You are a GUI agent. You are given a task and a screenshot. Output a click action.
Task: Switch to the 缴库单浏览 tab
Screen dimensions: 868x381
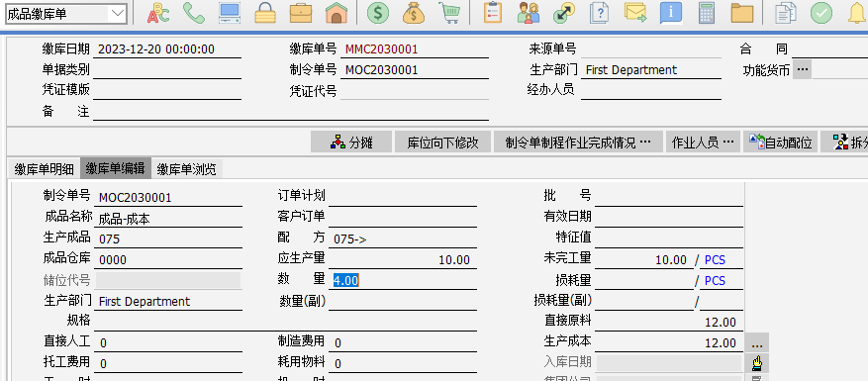tap(186, 169)
